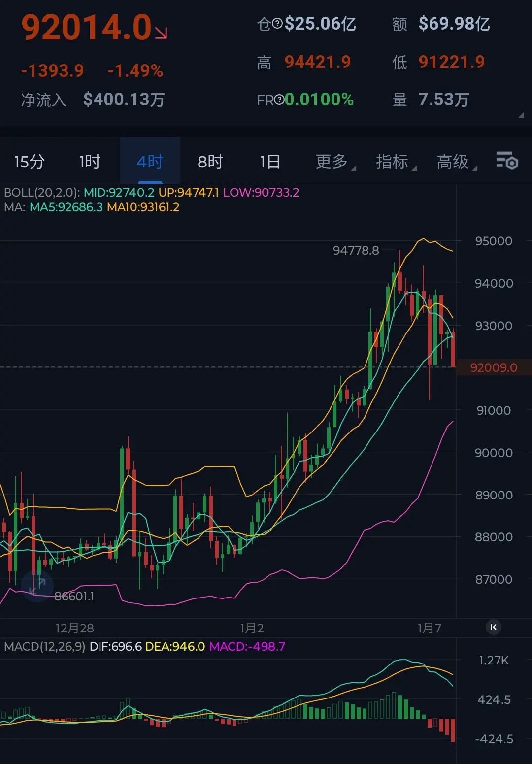Viewport: 532px width, 764px height.
Task: Tap the 1月7 date axis label
Action: [430, 628]
